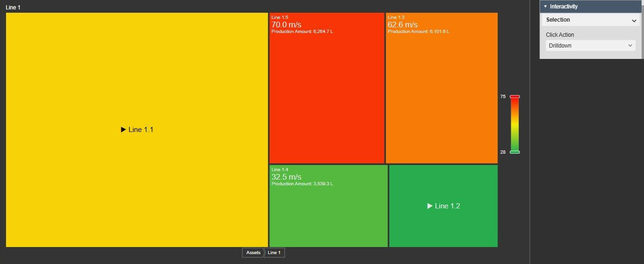Click the lower color scale handle at 28
The image size is (644, 264).
(515, 152)
